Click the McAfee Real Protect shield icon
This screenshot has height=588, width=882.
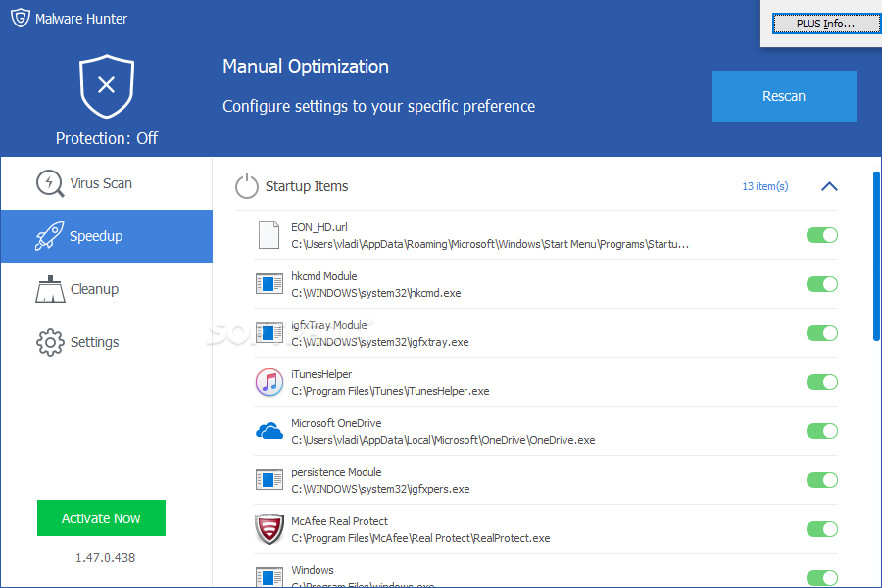[269, 529]
